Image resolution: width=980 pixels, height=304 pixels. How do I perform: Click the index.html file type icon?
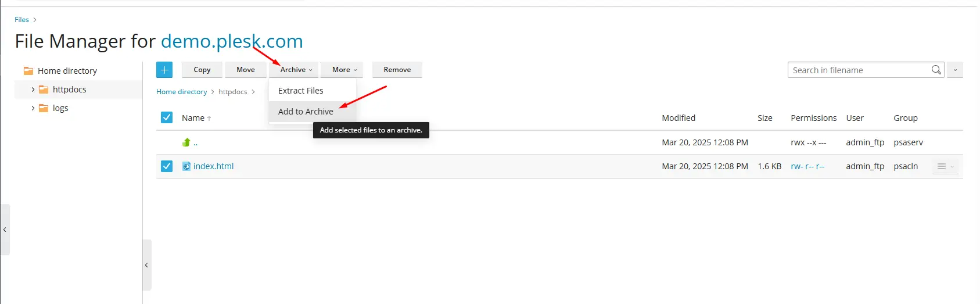pyautogui.click(x=186, y=166)
